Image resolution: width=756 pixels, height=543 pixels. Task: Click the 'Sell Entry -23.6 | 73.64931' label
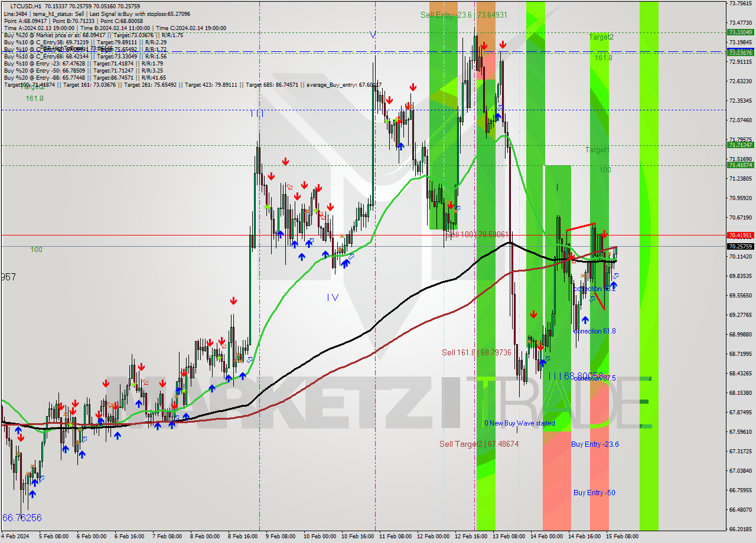tap(464, 15)
